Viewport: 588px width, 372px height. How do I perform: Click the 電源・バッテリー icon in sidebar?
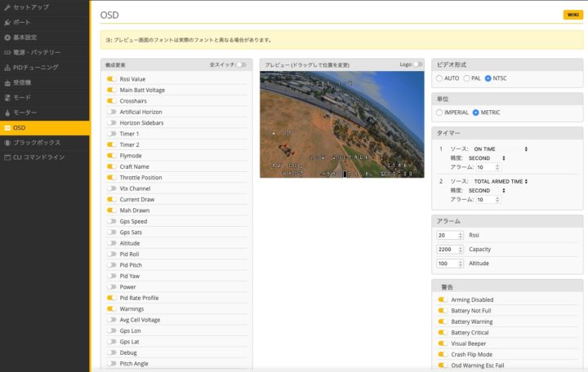click(x=8, y=52)
